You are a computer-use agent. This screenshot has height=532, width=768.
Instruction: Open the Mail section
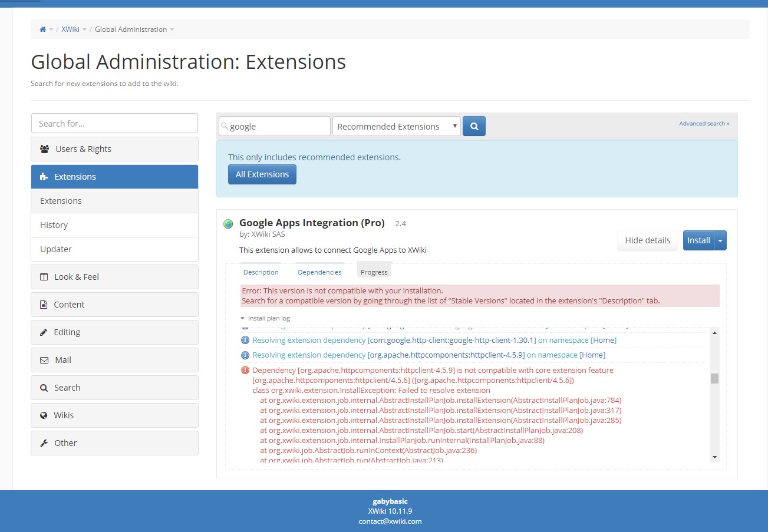click(x=114, y=360)
